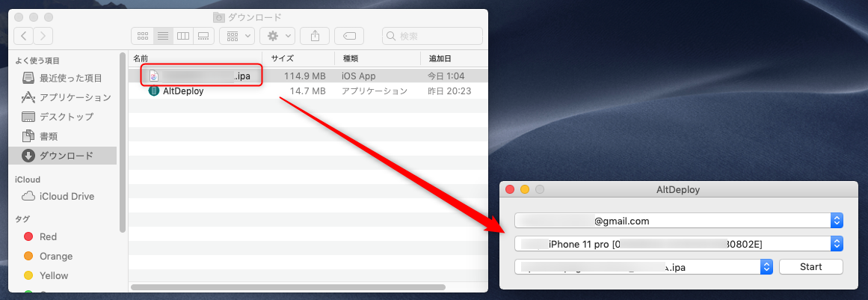This screenshot has width=868, height=300.
Task: Switch Finder to gallery view
Action: click(203, 36)
